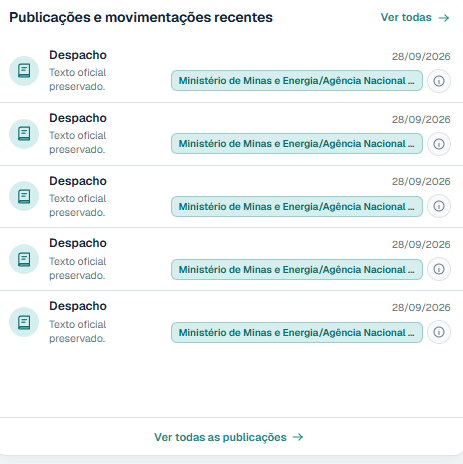Show info for the fourth Despacho entry
The image size is (463, 464).
439,269
